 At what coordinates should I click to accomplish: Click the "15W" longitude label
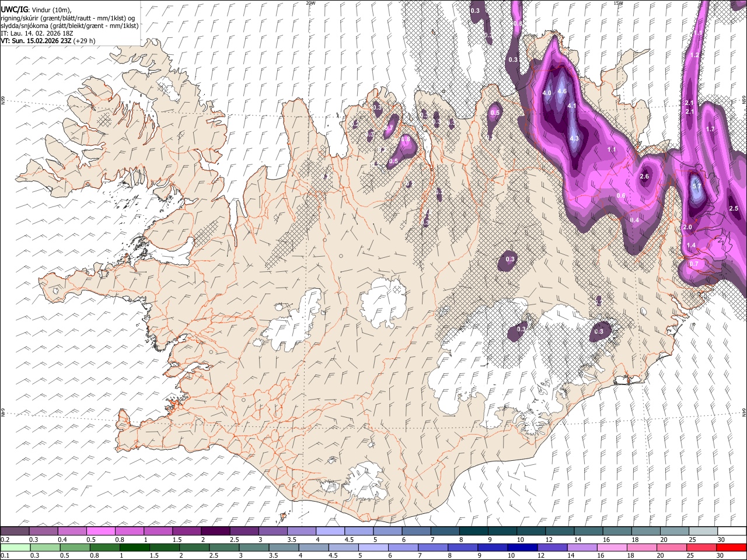coord(618,3)
